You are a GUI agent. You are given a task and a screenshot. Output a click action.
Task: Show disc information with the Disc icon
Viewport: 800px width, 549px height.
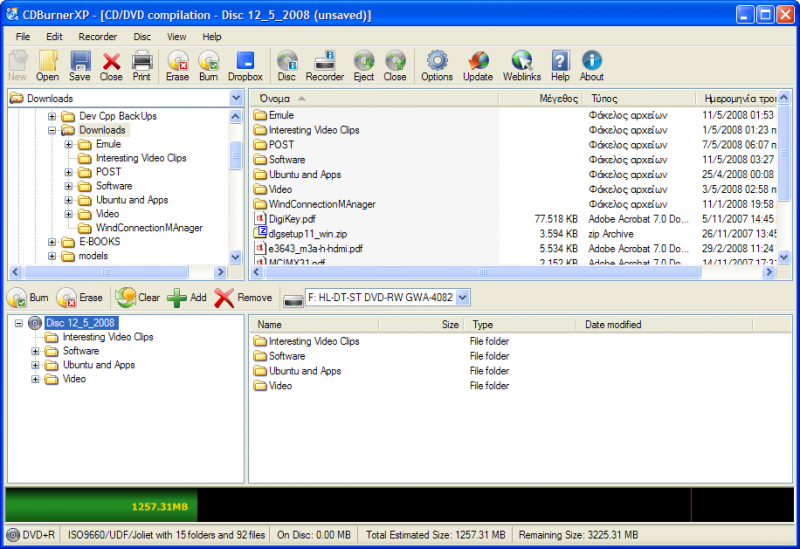tap(287, 66)
